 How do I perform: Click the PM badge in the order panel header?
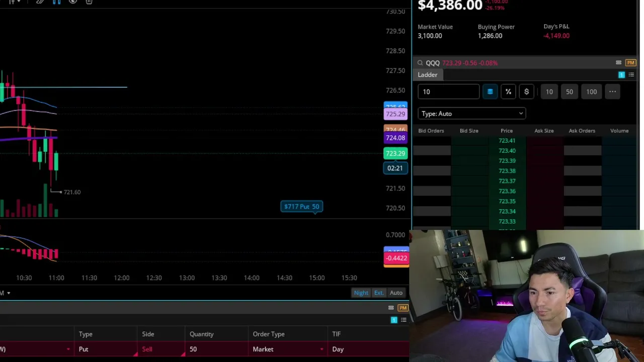[x=403, y=308]
